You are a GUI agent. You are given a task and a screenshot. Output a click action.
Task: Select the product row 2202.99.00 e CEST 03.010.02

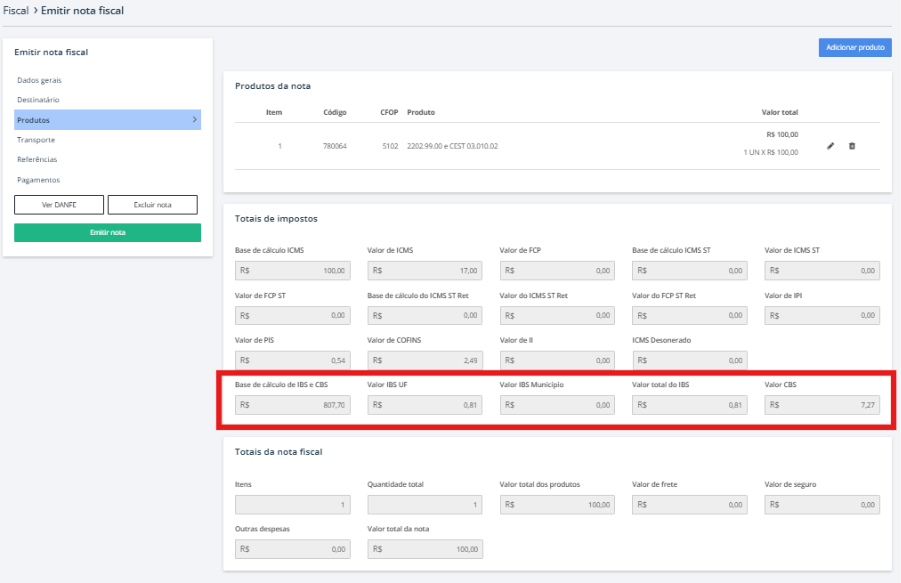pyautogui.click(x=452, y=146)
